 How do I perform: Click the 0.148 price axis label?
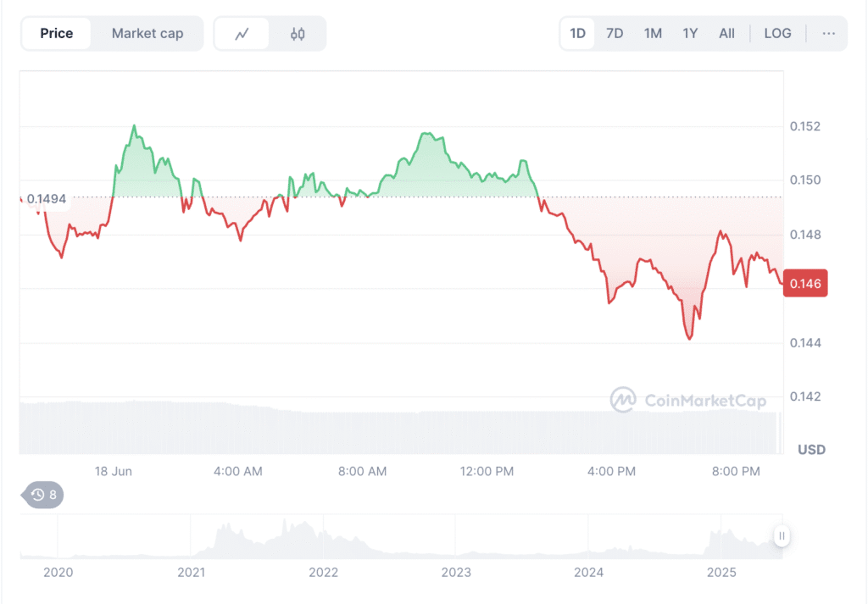(x=805, y=235)
